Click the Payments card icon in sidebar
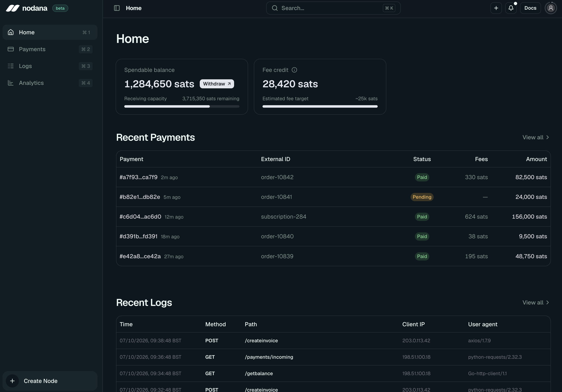562x392 pixels. 10,49
